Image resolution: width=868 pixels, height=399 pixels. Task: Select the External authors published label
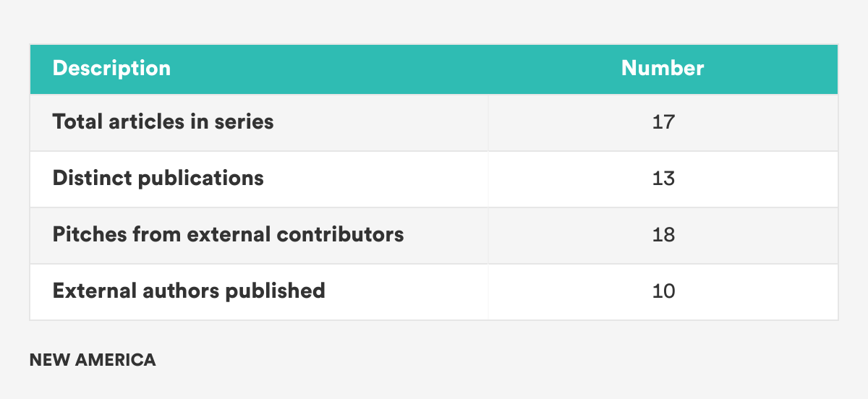pyautogui.click(x=189, y=291)
